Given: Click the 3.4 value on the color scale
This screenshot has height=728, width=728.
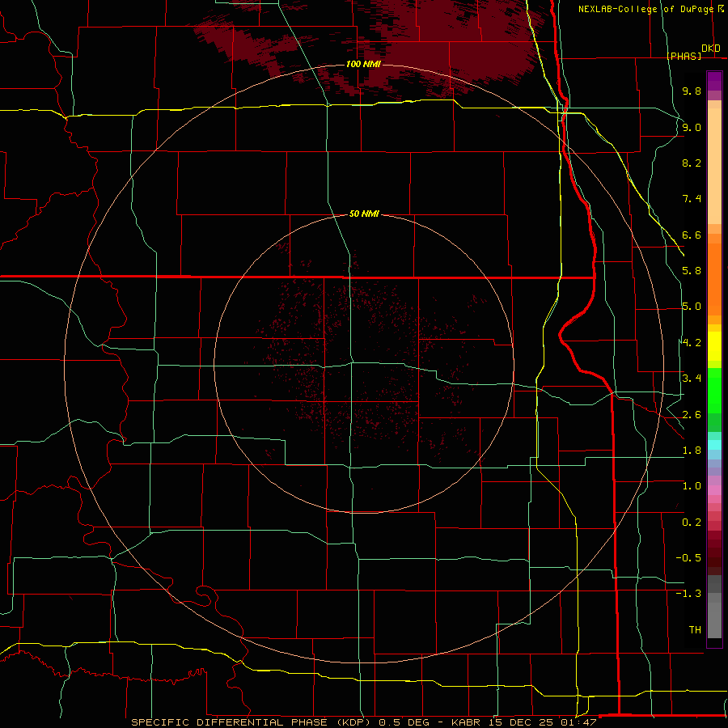Looking at the screenshot, I should tap(692, 379).
